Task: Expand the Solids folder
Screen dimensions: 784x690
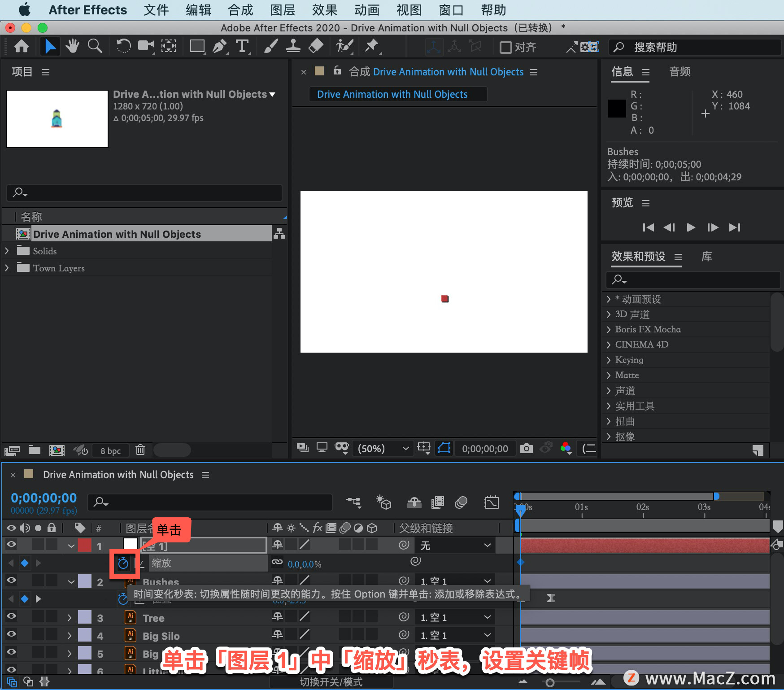Action: tap(7, 251)
